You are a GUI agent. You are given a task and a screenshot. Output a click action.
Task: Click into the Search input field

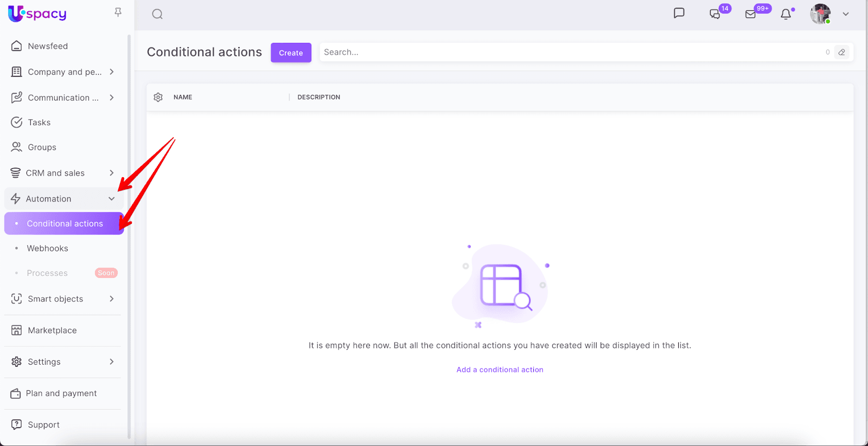[570, 53]
